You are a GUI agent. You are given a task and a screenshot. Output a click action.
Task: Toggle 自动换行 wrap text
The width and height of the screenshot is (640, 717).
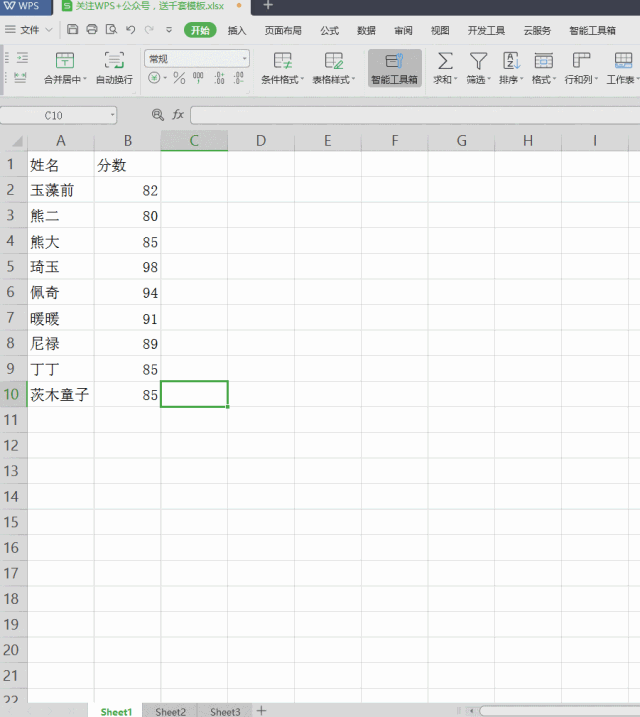tap(114, 60)
